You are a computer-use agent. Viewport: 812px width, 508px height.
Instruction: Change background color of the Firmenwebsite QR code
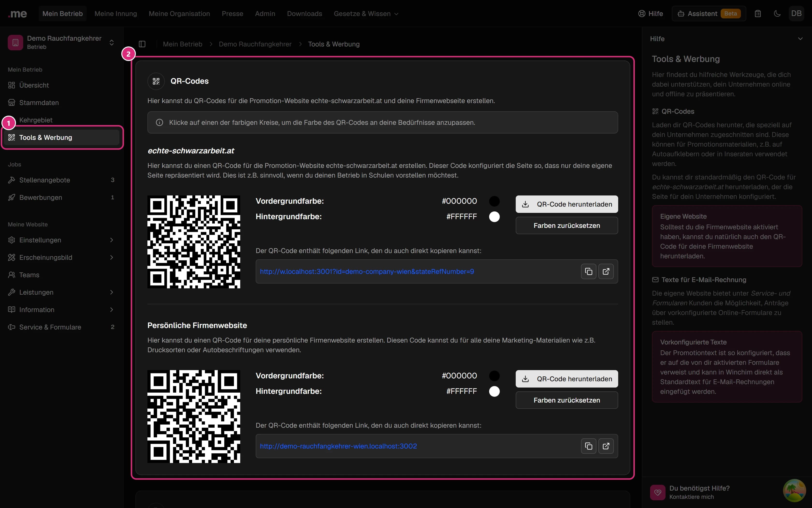[494, 391]
